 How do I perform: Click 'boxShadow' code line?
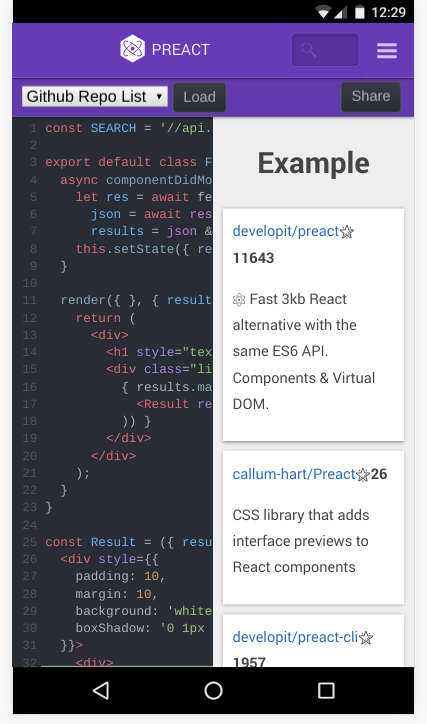[140, 628]
